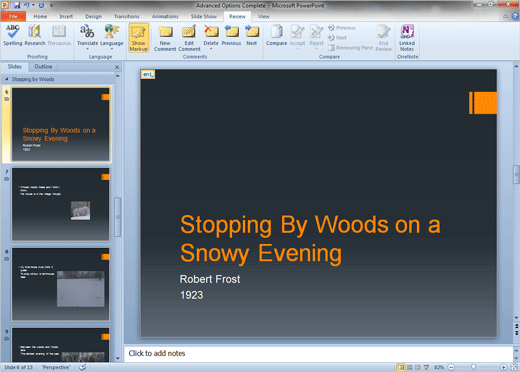This screenshot has width=520, height=372.
Task: Start Slide Show from status bar
Action: coord(426,367)
